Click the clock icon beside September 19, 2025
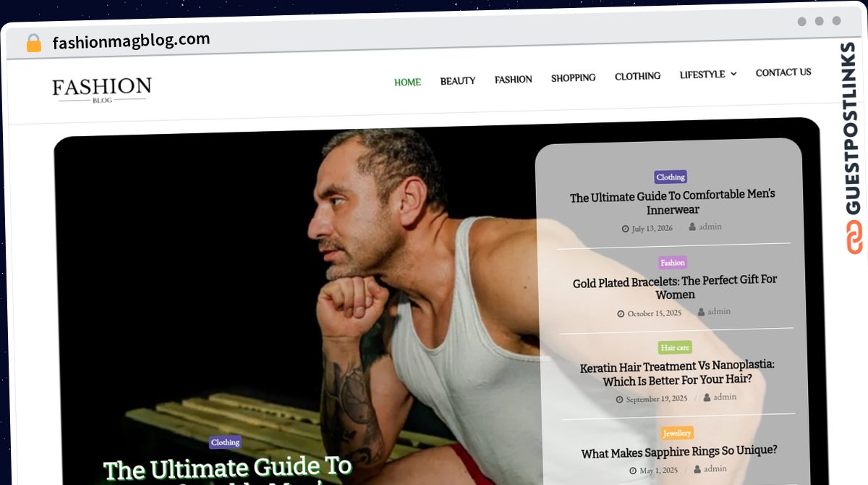Image resolution: width=868 pixels, height=485 pixels. click(619, 400)
